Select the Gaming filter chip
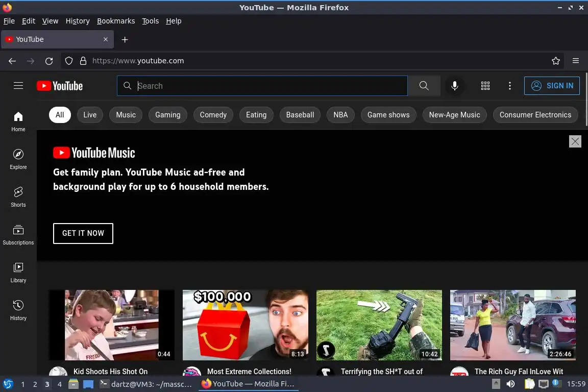588x392 pixels. (167, 115)
